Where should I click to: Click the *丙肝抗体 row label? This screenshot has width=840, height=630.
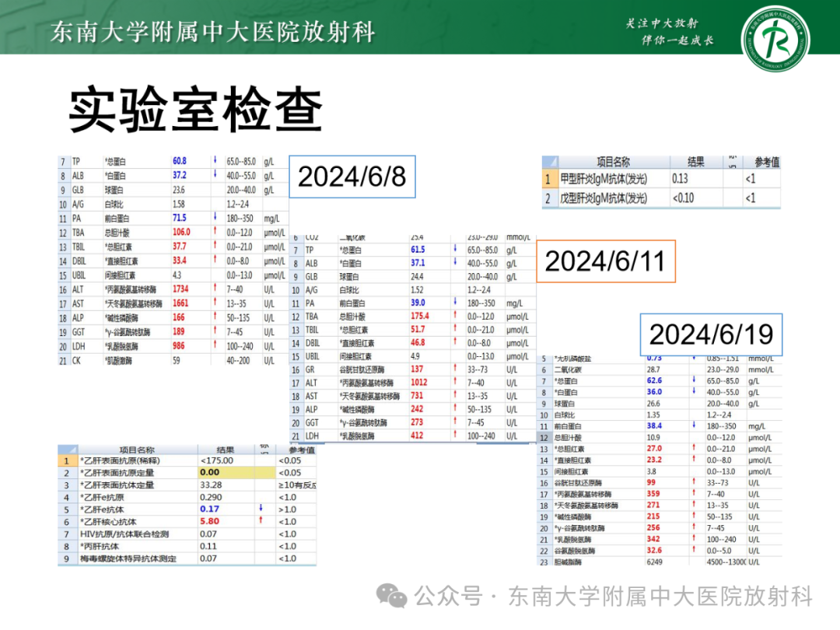pos(99,547)
